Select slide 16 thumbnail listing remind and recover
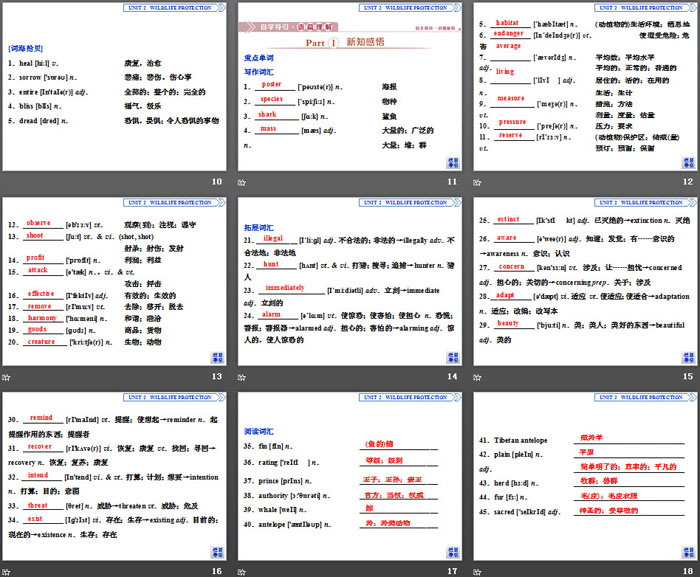700x577 pixels. pos(114,476)
